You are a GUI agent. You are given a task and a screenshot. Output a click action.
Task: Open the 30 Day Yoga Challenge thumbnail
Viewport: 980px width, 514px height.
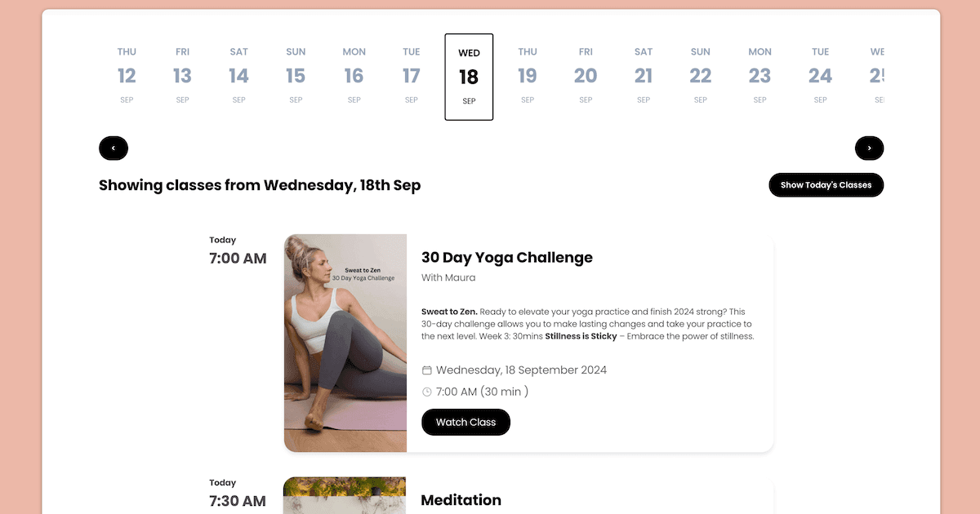pos(345,343)
